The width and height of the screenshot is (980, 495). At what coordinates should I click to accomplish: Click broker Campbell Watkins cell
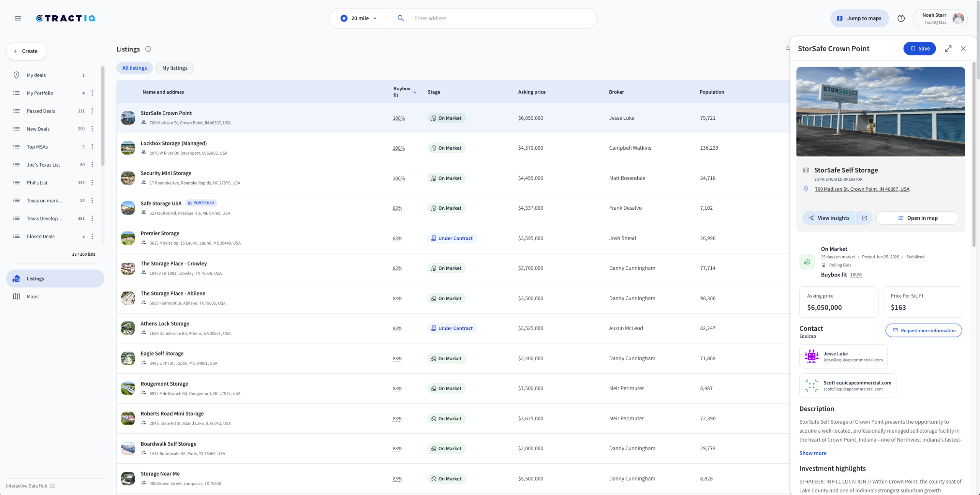tap(630, 148)
